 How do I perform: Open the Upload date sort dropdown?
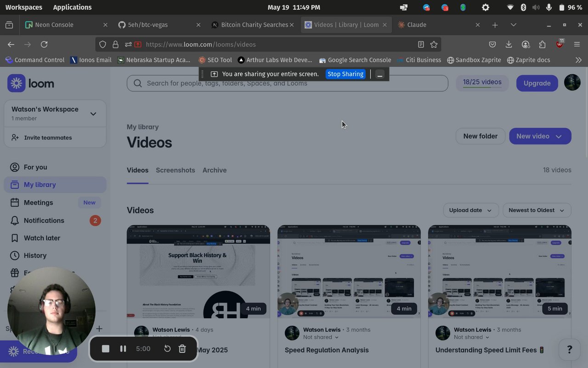(x=471, y=210)
